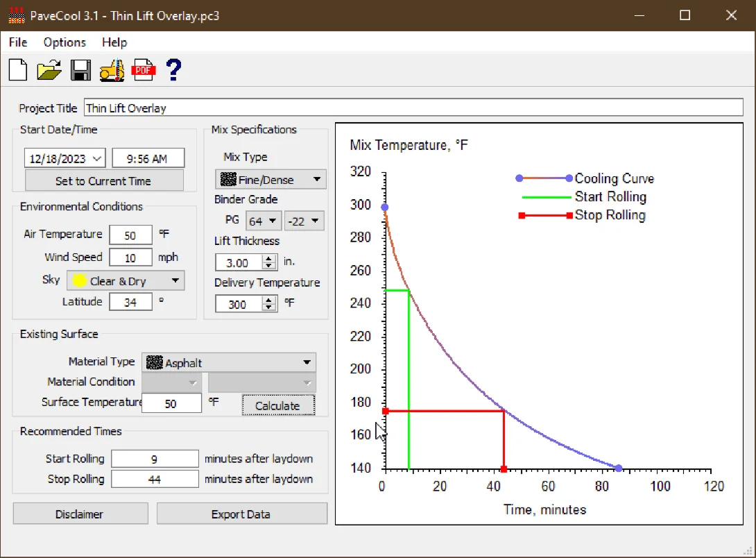This screenshot has height=558, width=756.
Task: Open the Options menu
Action: coord(64,42)
